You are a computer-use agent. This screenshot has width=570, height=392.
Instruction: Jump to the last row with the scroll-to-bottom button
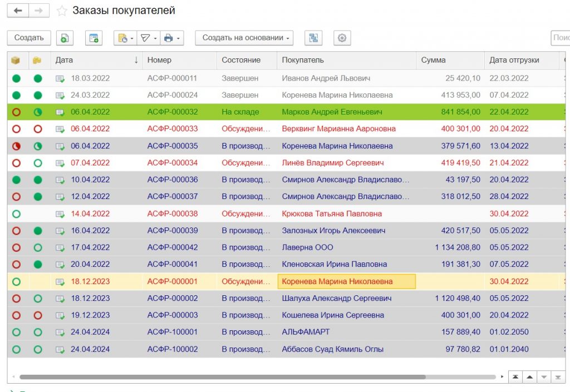point(558,377)
